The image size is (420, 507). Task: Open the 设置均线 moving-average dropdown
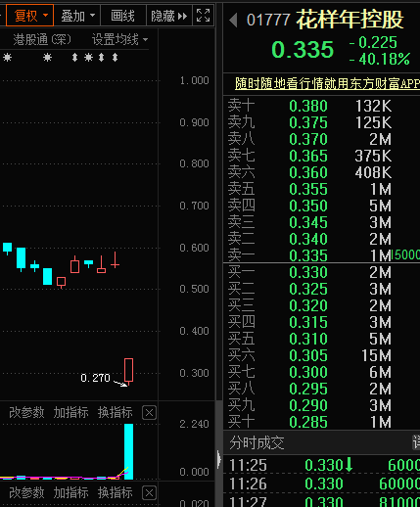[x=119, y=39]
